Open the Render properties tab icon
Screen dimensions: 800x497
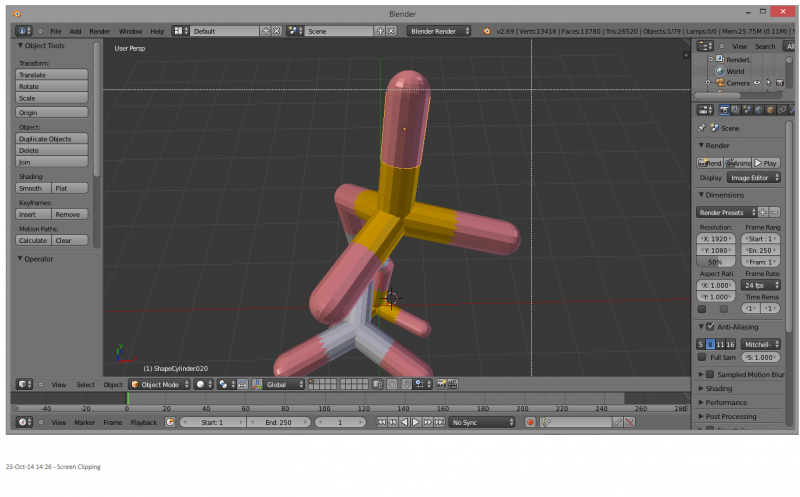coord(723,110)
